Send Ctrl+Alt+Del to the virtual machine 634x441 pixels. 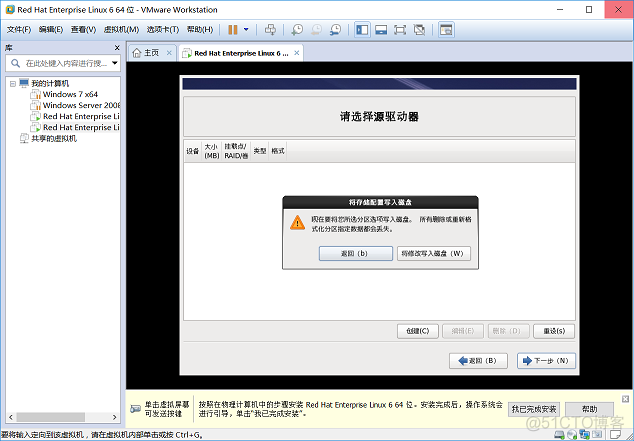coord(270,30)
